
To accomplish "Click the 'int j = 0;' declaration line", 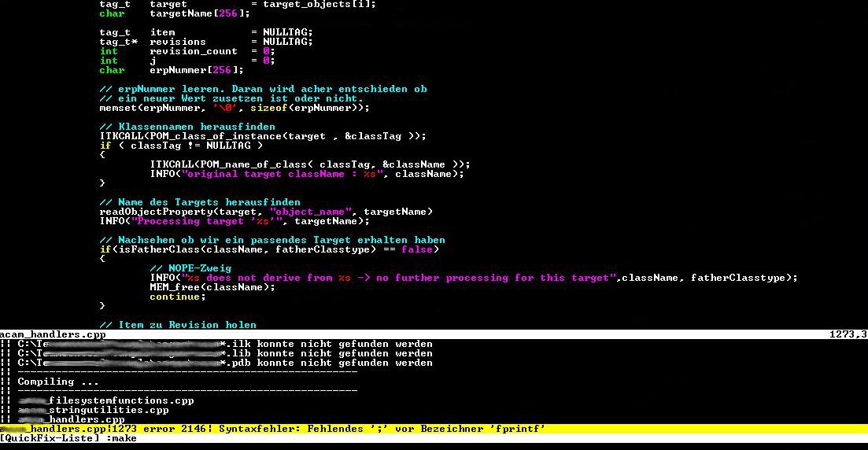I will point(187,61).
